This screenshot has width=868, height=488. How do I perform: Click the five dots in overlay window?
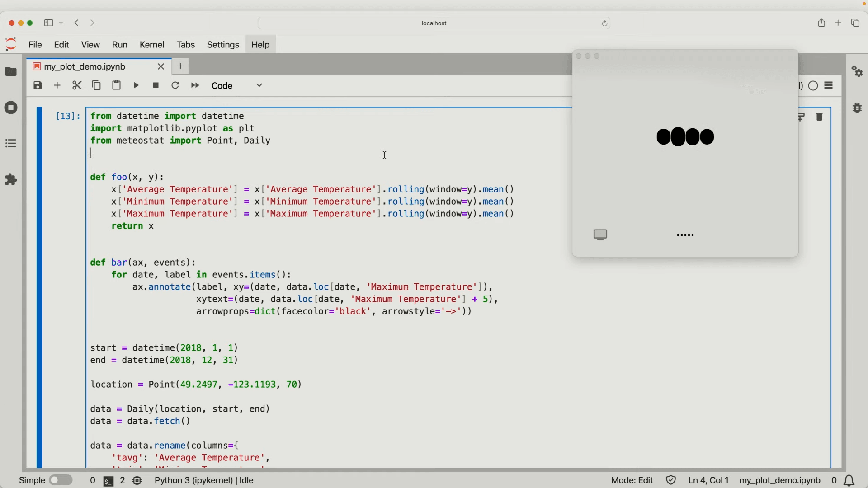pyautogui.click(x=685, y=235)
